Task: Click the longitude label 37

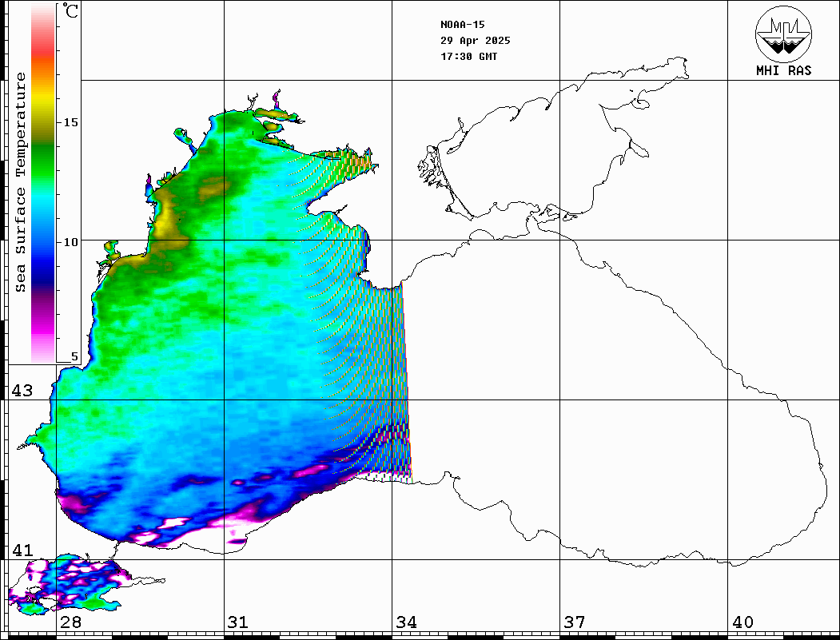Action: click(x=575, y=622)
